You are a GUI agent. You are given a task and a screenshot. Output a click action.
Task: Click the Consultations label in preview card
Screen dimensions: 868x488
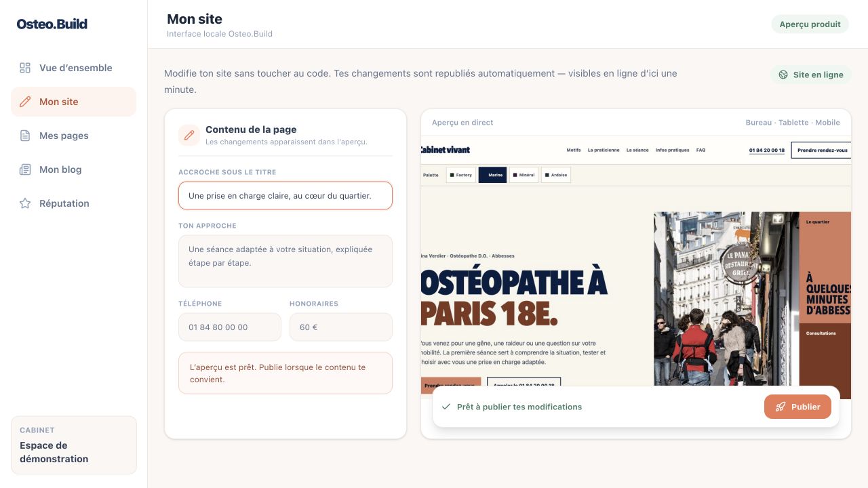tap(821, 333)
